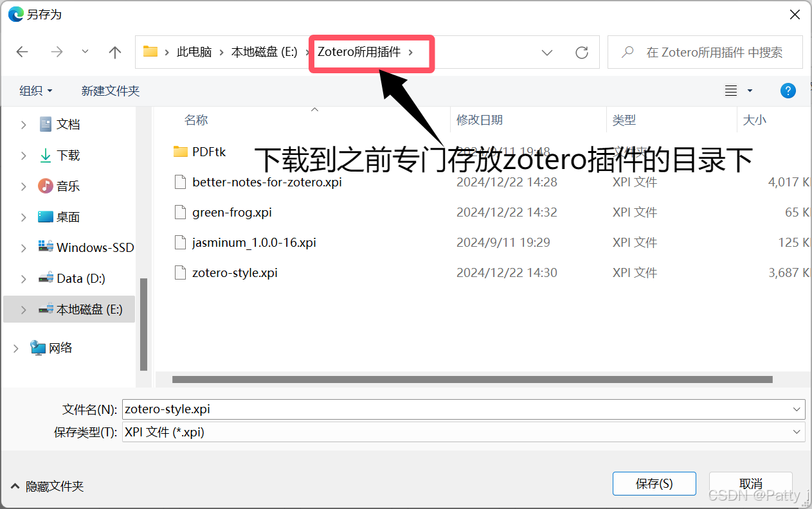812x509 pixels.
Task: Expand the 桌面 tree node
Action: (x=24, y=217)
